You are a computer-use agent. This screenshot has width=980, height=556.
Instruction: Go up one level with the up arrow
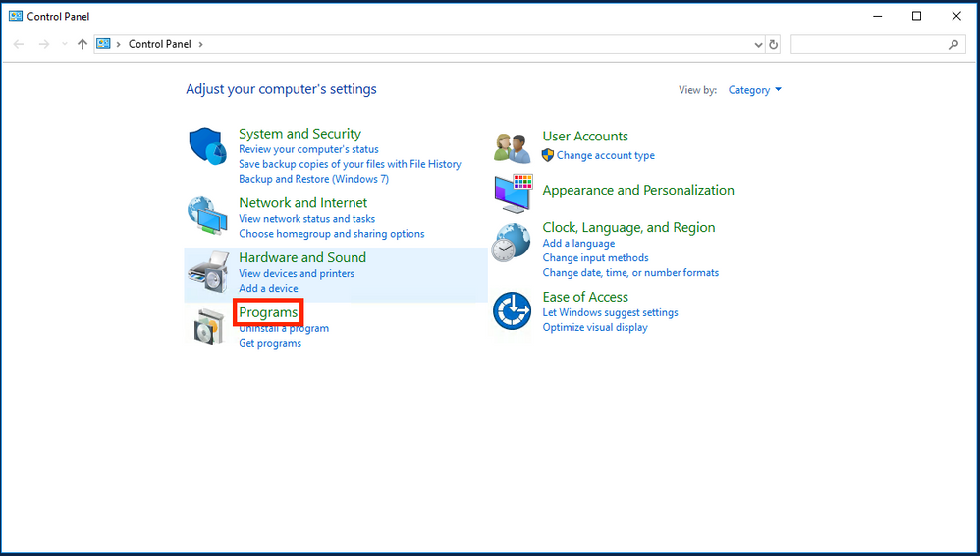coord(82,44)
